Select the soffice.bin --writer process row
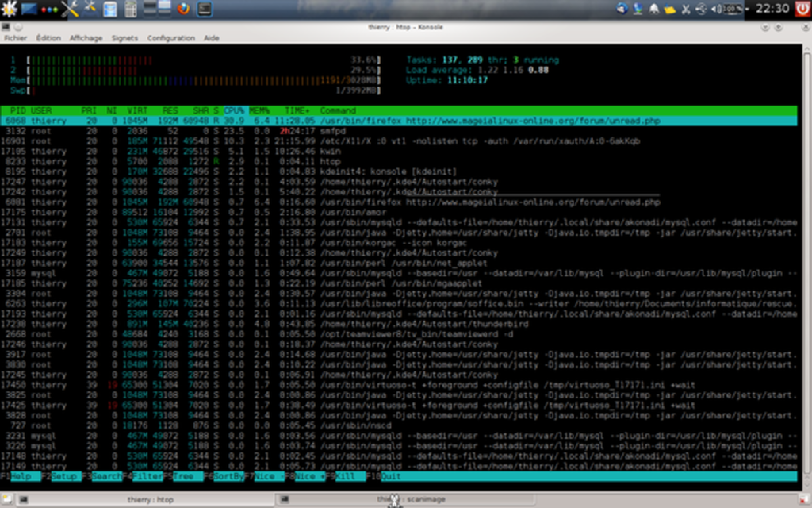812x508 pixels. [x=399, y=304]
